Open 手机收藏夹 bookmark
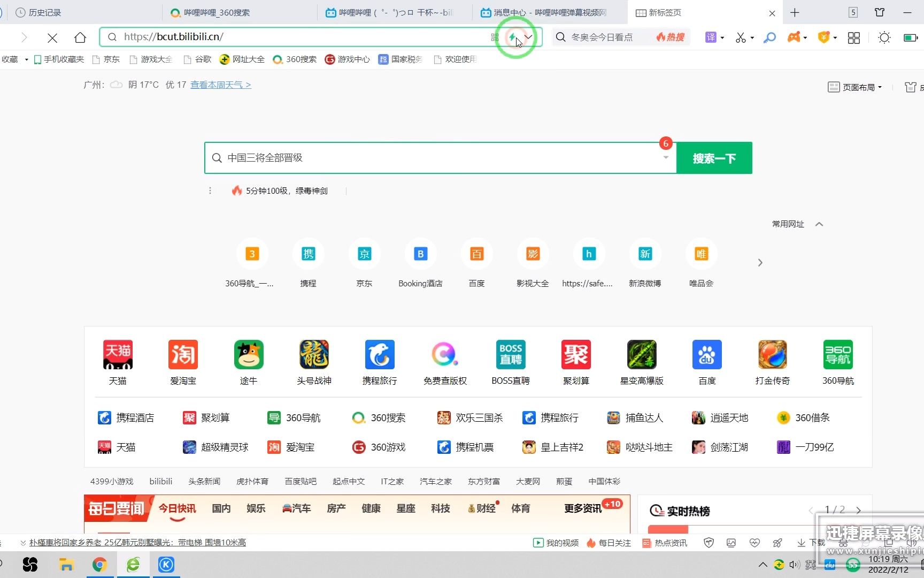The width and height of the screenshot is (924, 578). click(x=59, y=59)
